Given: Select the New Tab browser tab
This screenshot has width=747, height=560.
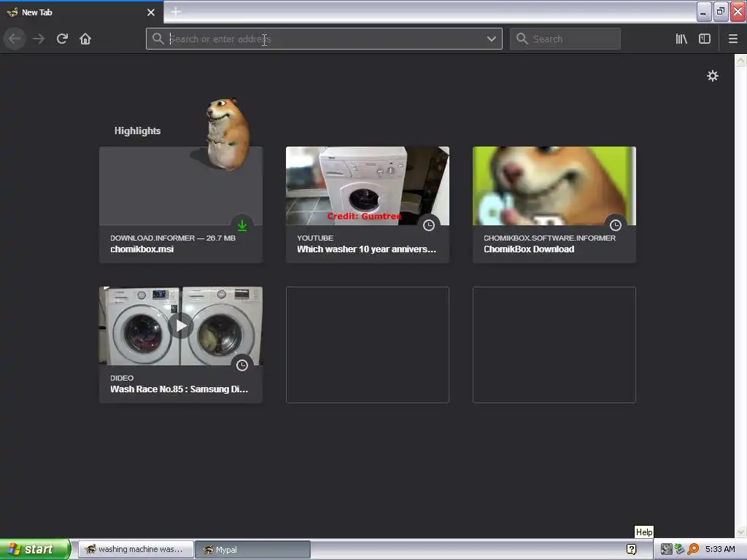Looking at the screenshot, I should (82, 12).
